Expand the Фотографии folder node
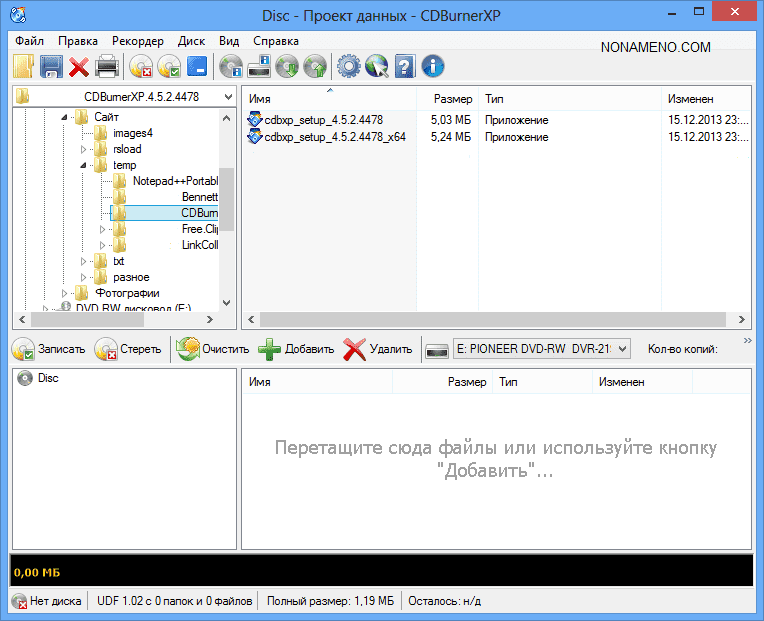 click(x=66, y=293)
